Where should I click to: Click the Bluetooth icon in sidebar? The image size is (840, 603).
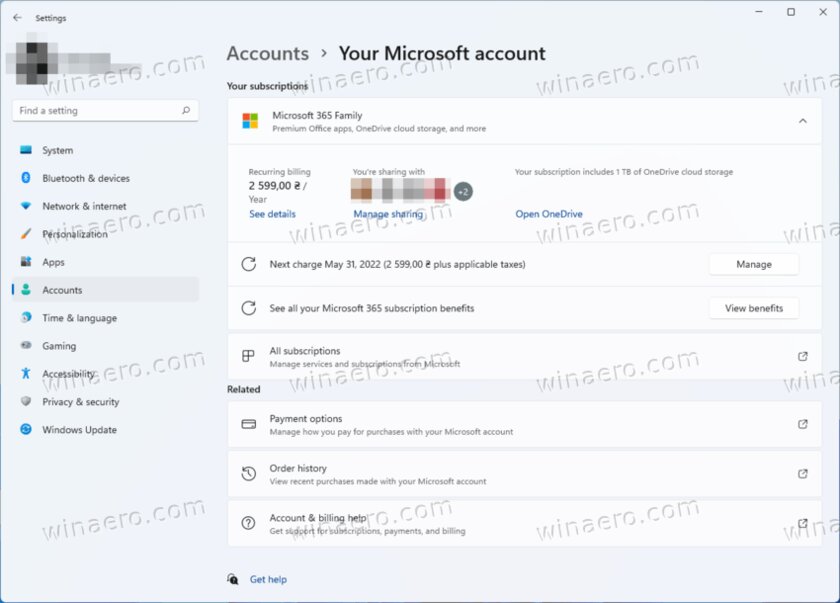[x=26, y=178]
